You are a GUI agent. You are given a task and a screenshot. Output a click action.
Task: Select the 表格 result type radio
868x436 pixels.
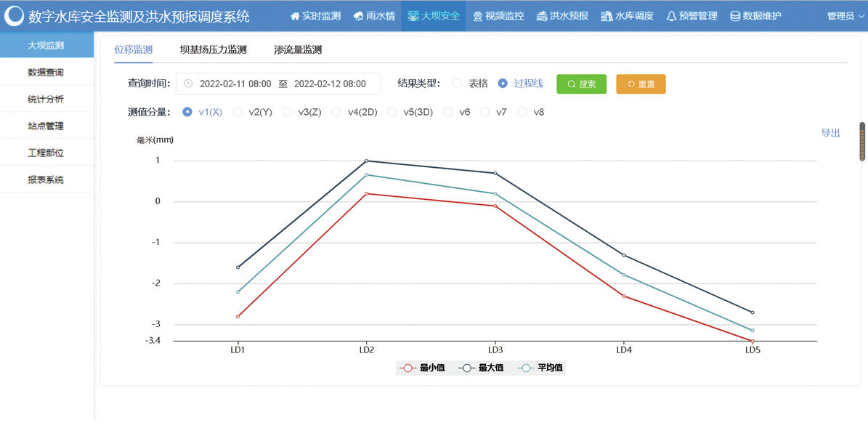(457, 84)
